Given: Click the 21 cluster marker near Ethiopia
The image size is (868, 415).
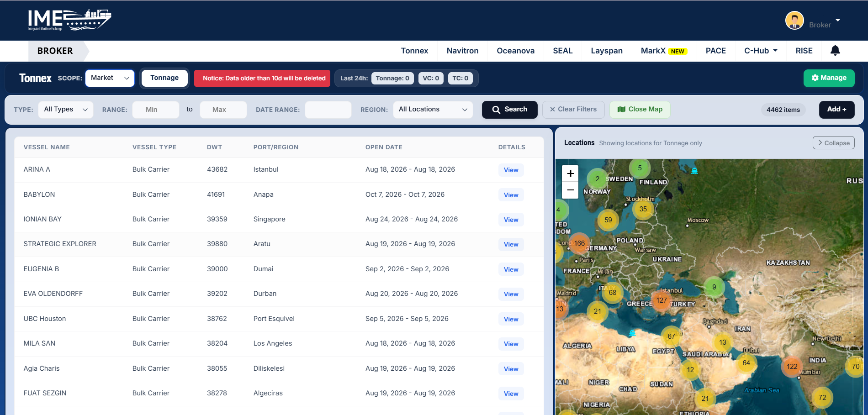Looking at the screenshot, I should [x=705, y=399].
